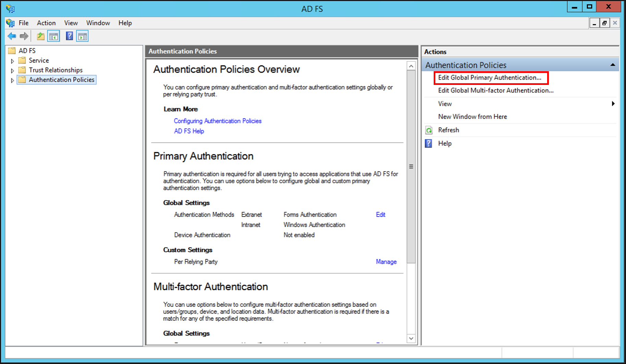
Task: Click the AD FS icon in the title bar
Action: [x=10, y=9]
